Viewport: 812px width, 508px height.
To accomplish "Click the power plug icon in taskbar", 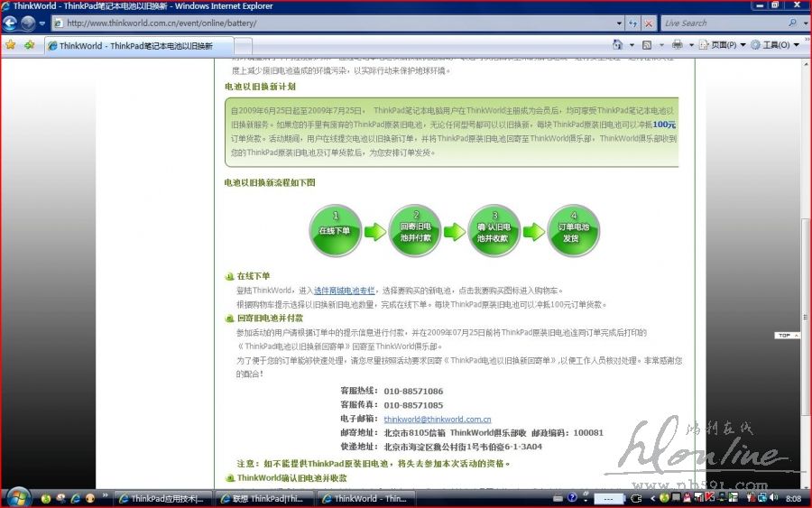I will coord(636,499).
